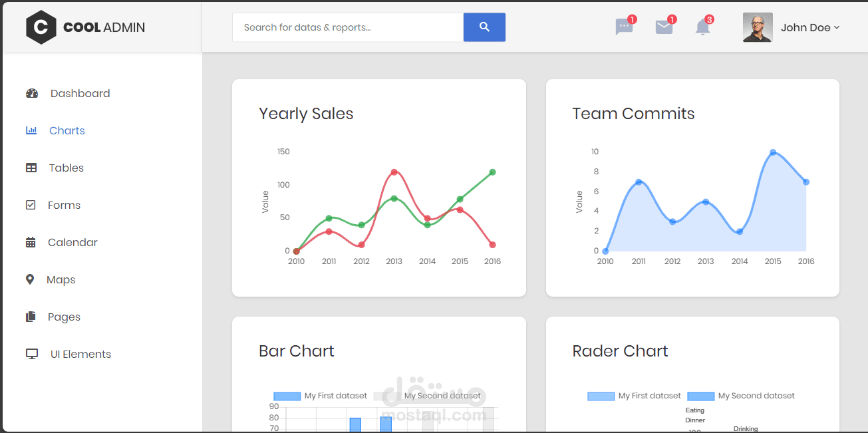Click the red 2013 peak in Yearly Sales
868x433 pixels.
click(x=394, y=172)
